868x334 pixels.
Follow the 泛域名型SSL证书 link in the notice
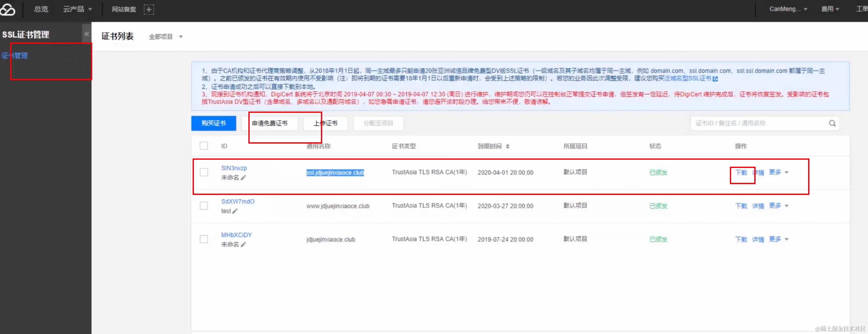tap(687, 79)
